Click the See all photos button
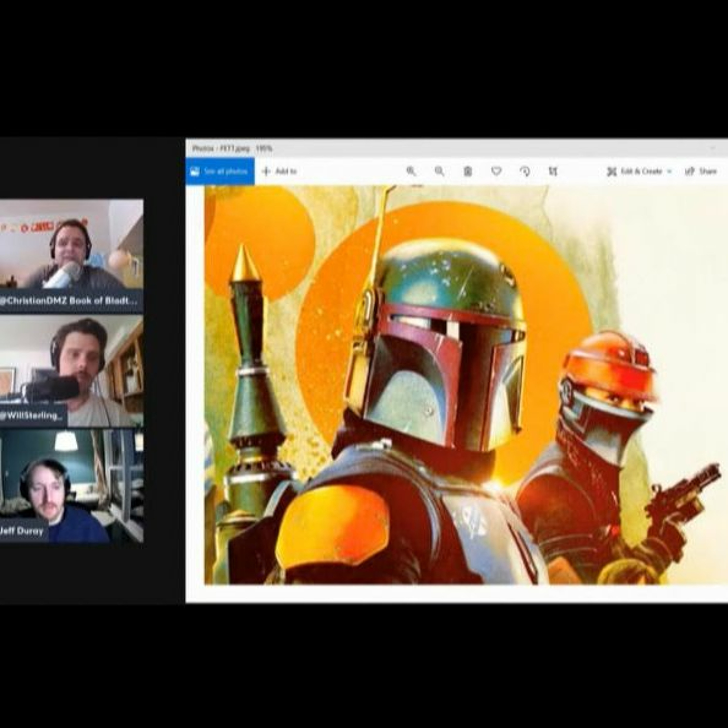Image resolution: width=728 pixels, height=728 pixels. 220,172
